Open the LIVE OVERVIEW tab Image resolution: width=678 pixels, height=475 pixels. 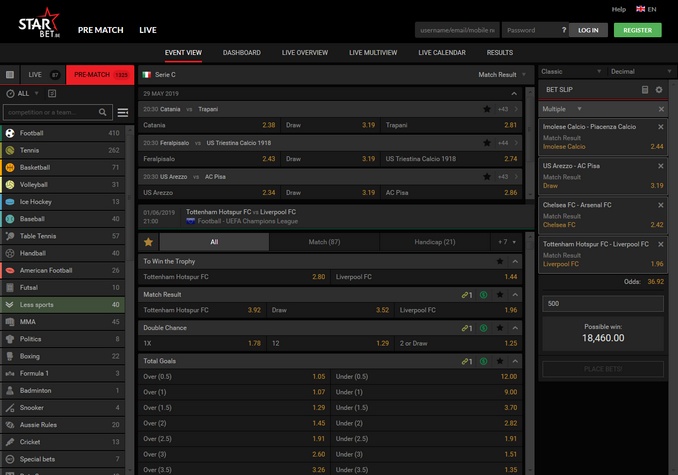[305, 53]
